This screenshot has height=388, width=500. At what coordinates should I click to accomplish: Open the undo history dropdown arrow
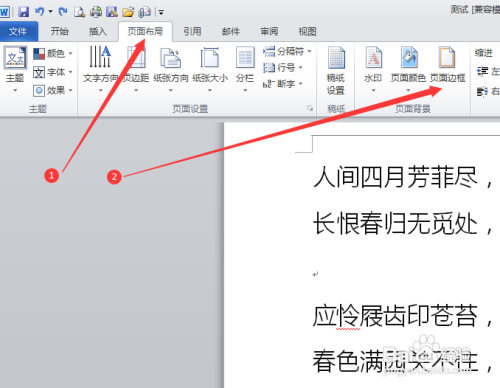click(51, 12)
